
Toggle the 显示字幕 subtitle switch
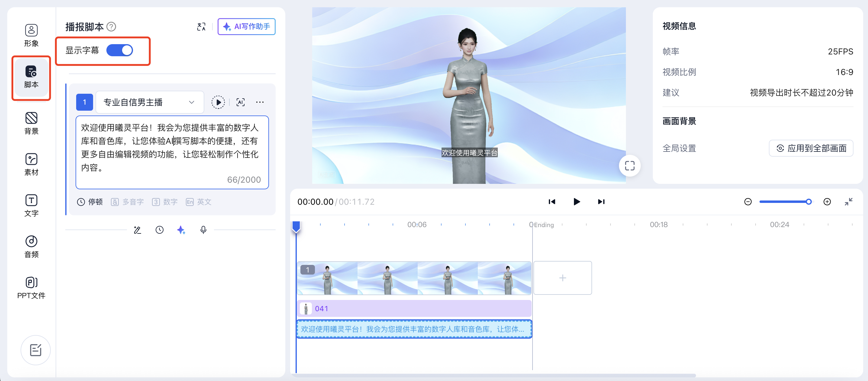pyautogui.click(x=120, y=50)
